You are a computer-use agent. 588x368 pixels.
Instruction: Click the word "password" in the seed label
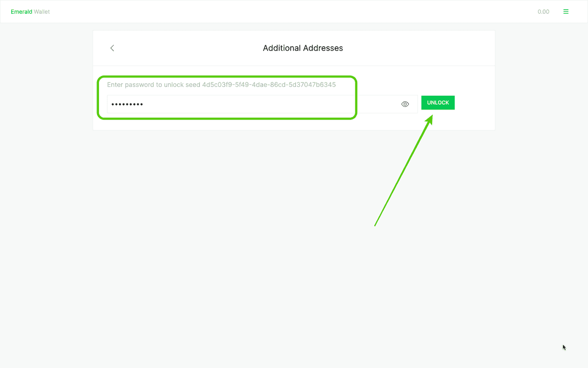[x=140, y=85]
